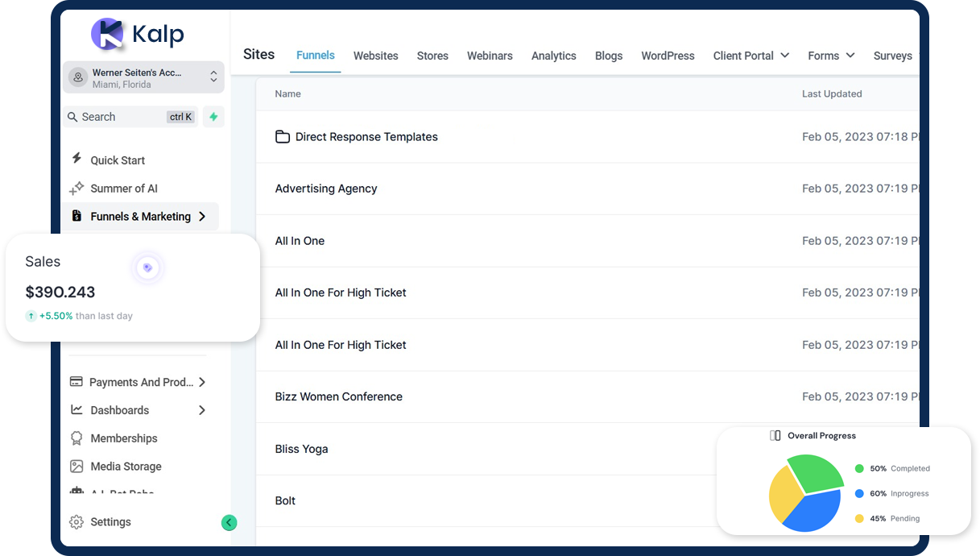
Task: Open Media Storage in the sidebar
Action: pyautogui.click(x=126, y=467)
